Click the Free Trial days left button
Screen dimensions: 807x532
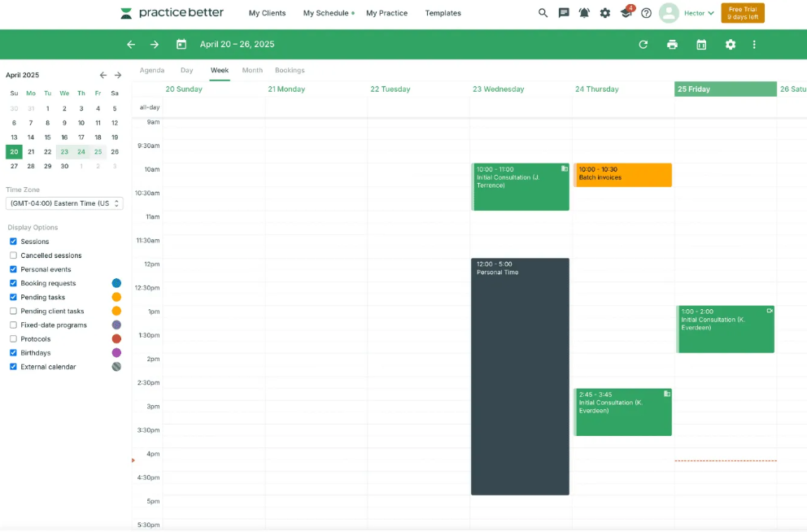[x=742, y=13]
